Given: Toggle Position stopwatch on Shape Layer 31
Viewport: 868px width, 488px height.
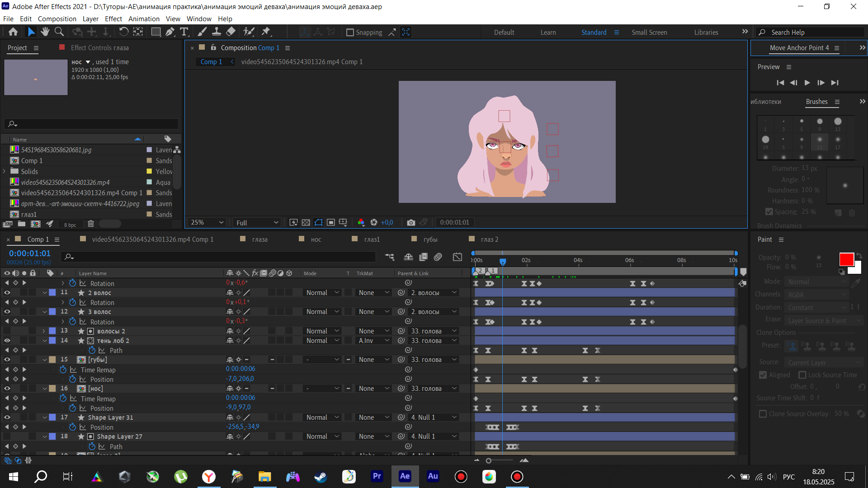Looking at the screenshot, I should point(72,427).
